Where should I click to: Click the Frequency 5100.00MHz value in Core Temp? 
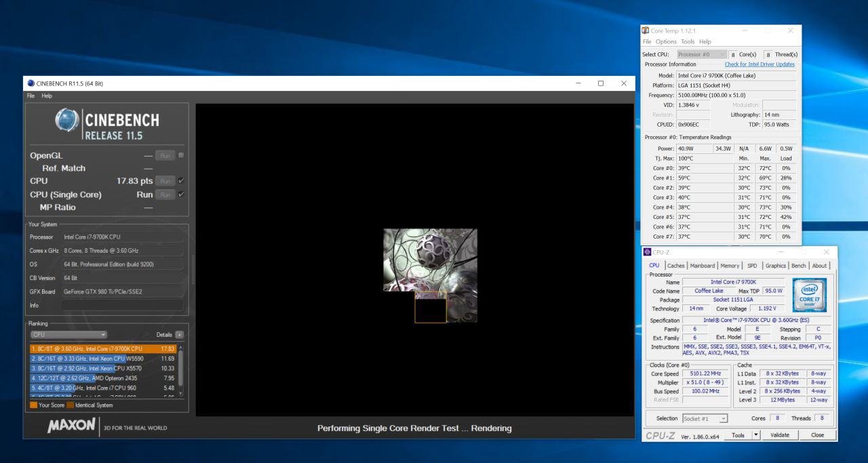pyautogui.click(x=736, y=96)
